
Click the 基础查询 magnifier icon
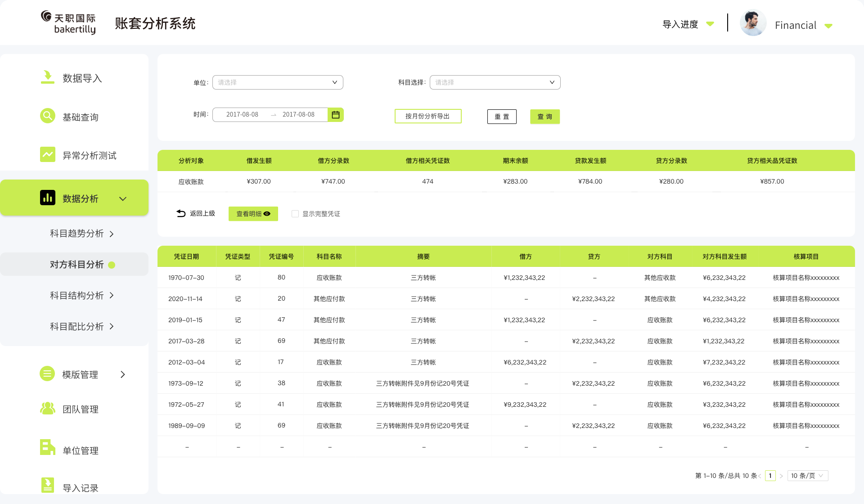pos(47,116)
